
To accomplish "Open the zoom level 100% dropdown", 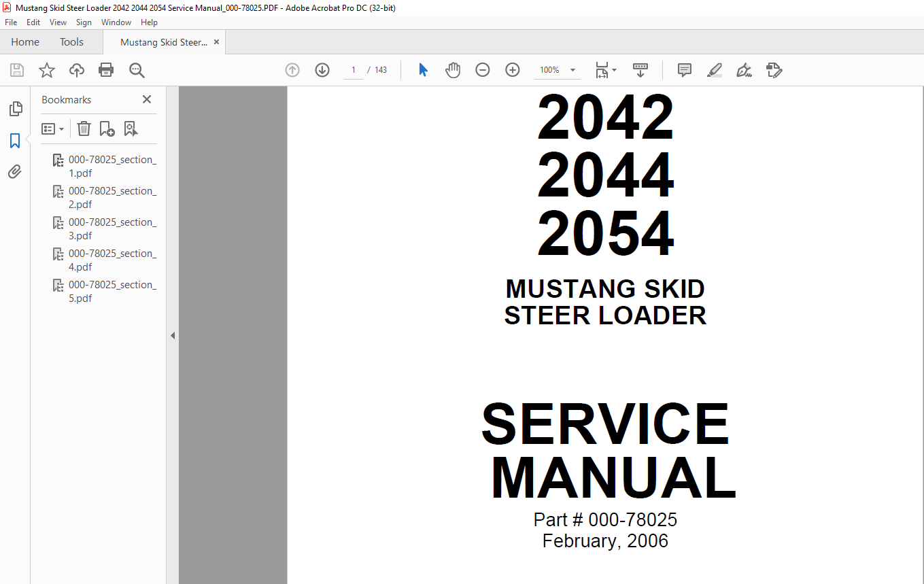I will coord(558,70).
